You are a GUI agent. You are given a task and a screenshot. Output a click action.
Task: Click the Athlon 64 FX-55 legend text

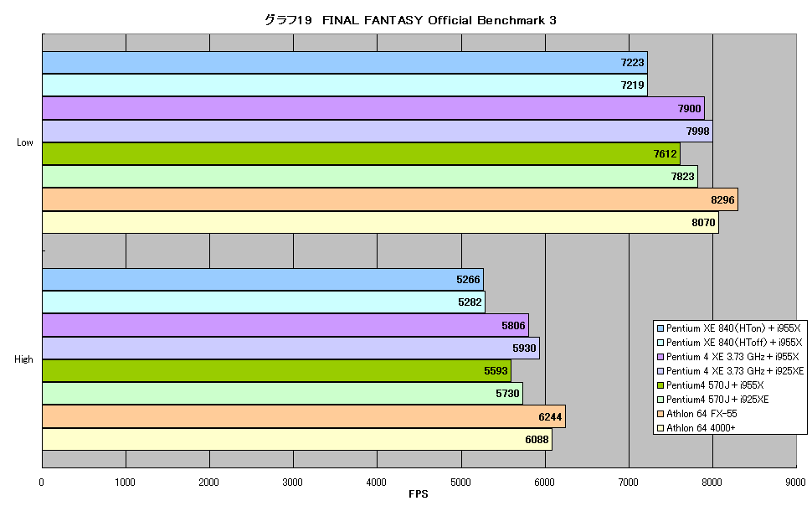click(x=702, y=414)
